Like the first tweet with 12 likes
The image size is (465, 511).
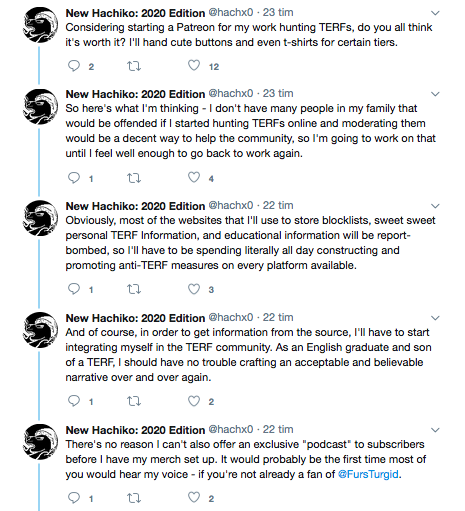pyautogui.click(x=194, y=65)
